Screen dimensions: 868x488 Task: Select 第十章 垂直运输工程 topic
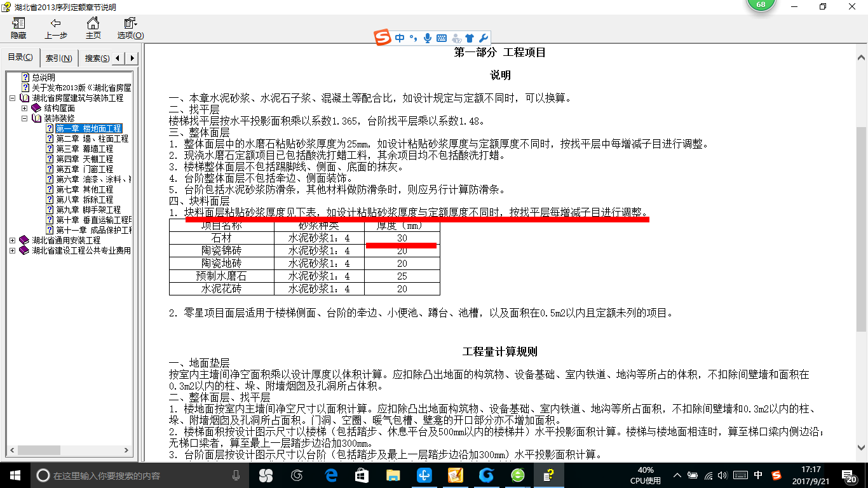tap(93, 220)
